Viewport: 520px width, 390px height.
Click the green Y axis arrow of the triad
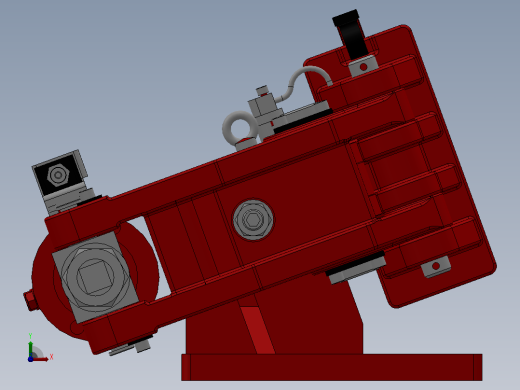[31, 349]
